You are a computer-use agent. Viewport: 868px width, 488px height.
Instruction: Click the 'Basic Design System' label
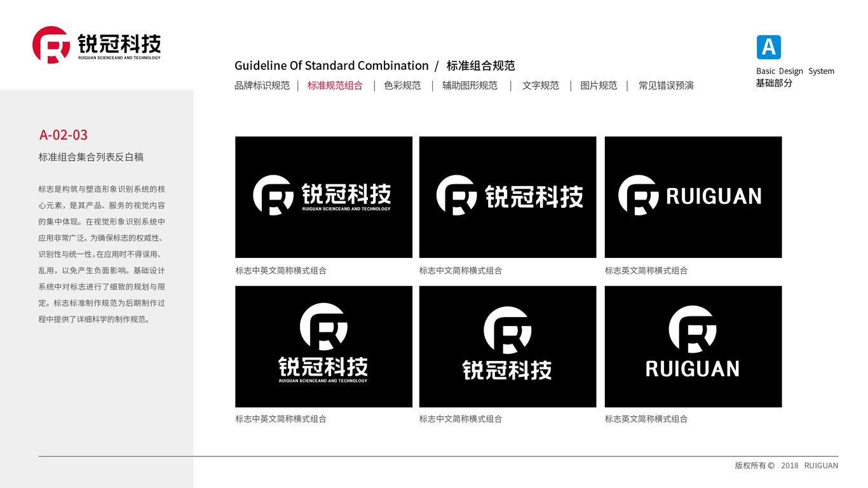click(x=795, y=71)
